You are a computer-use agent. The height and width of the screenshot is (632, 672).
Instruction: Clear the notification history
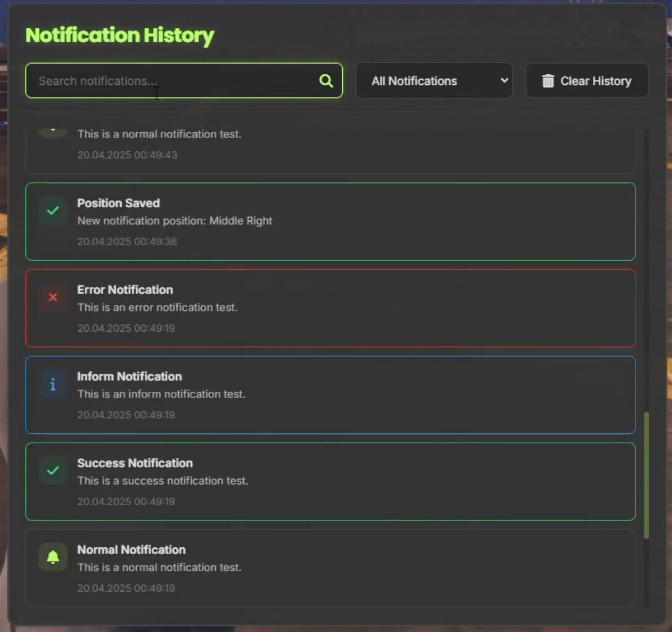click(587, 80)
